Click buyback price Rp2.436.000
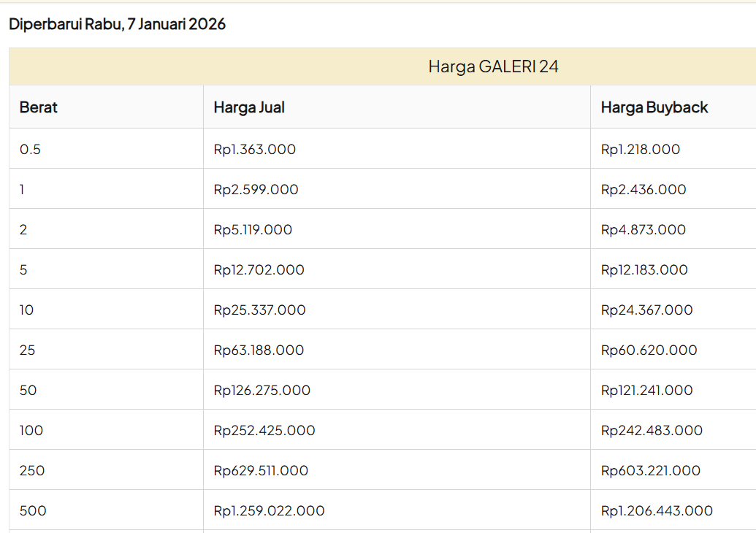The image size is (756, 533). tap(644, 189)
